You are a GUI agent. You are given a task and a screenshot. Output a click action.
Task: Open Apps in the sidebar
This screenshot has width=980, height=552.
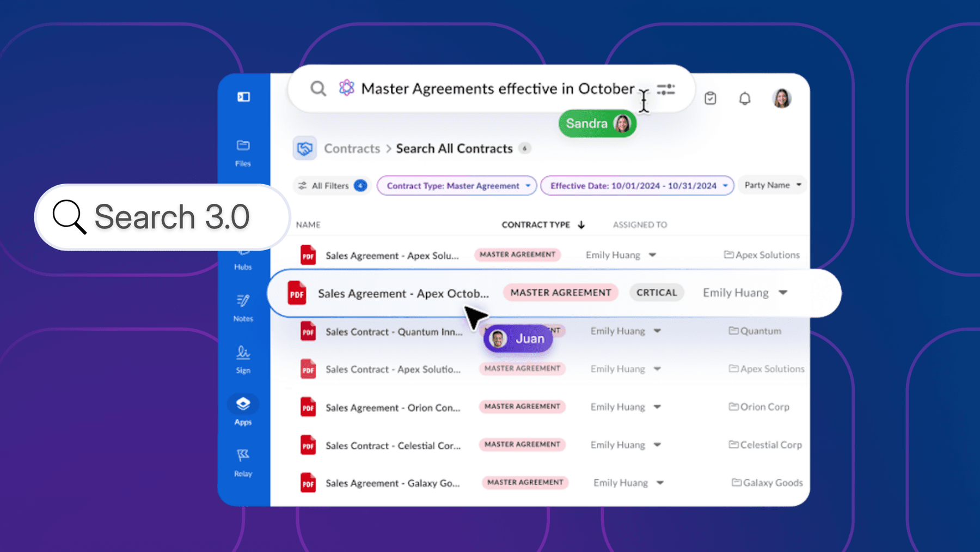[243, 411]
